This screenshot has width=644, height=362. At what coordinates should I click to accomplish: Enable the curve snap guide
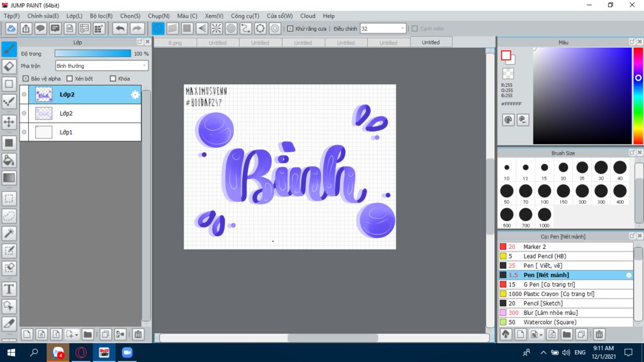pos(246,28)
